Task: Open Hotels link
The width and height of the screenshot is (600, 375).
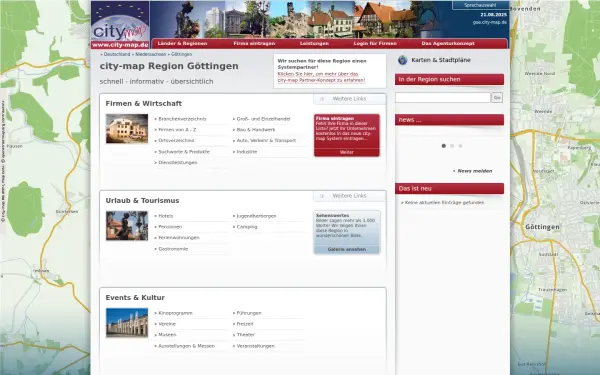Action: tap(166, 216)
